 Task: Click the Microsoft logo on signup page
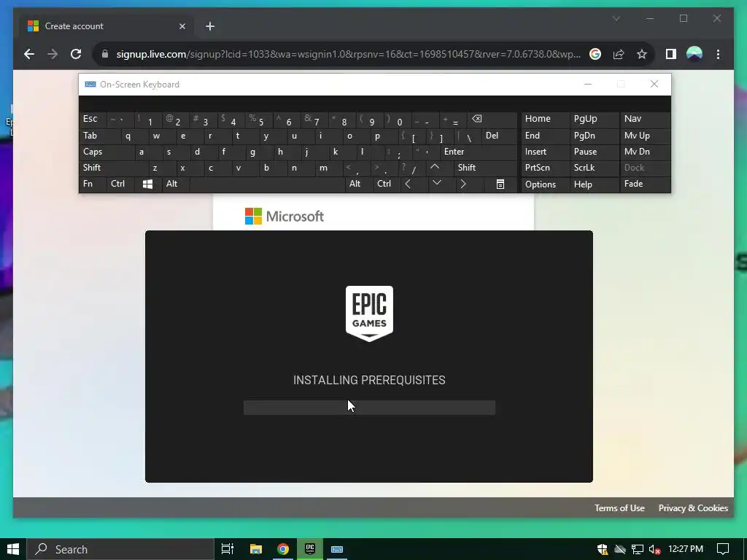coord(285,216)
